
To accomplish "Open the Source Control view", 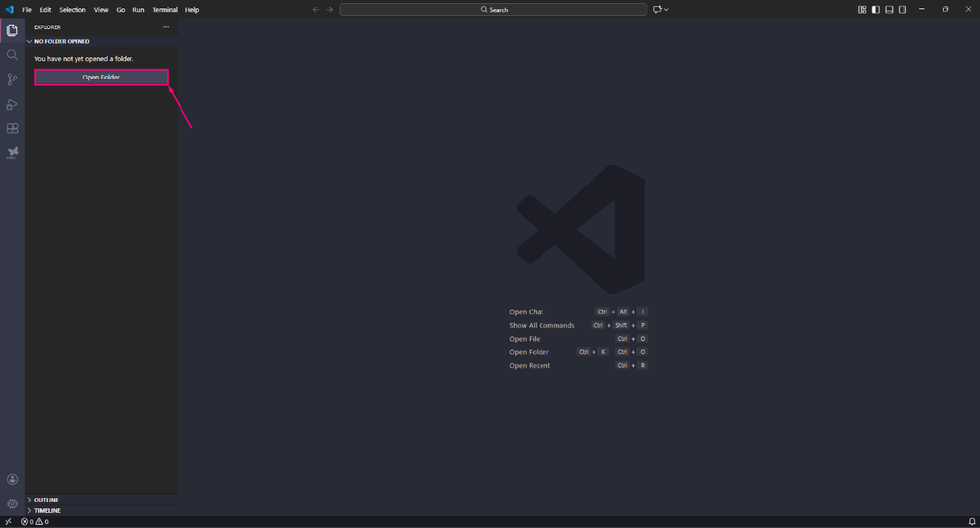I will tap(12, 79).
